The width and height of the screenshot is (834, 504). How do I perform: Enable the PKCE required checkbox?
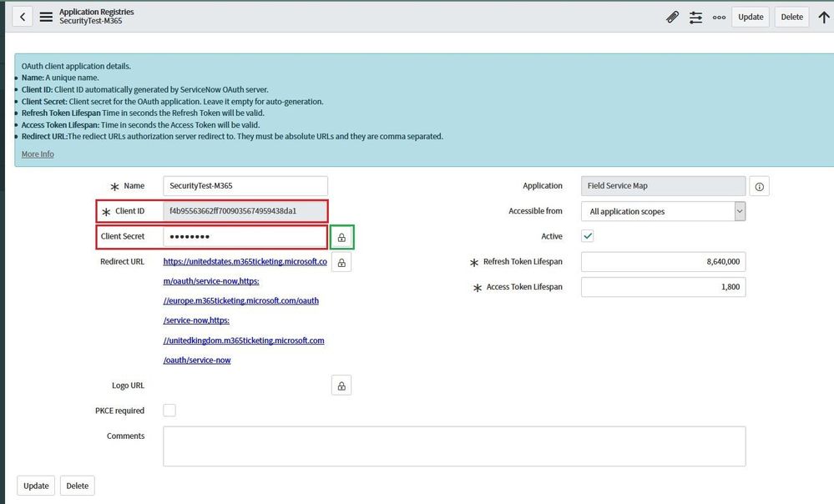169,410
